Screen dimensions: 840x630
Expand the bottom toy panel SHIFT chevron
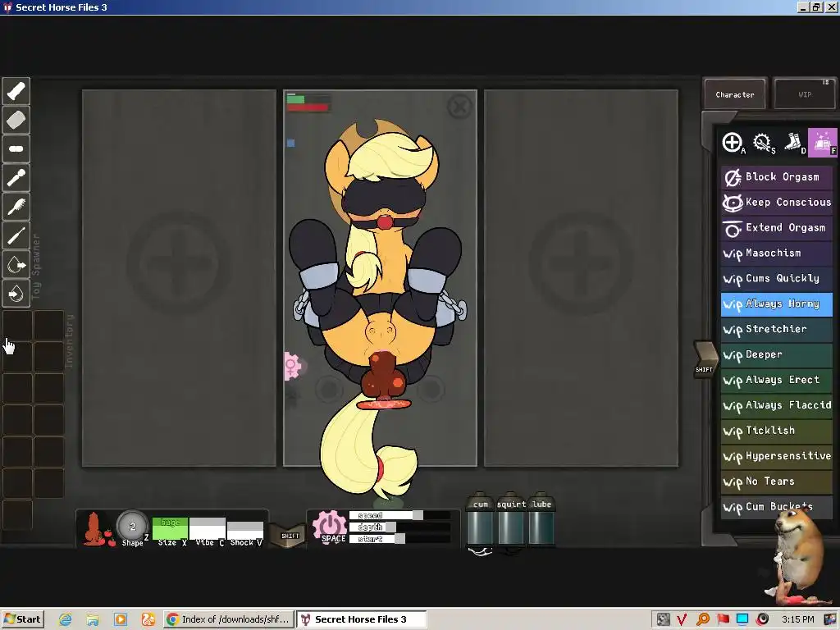290,536
